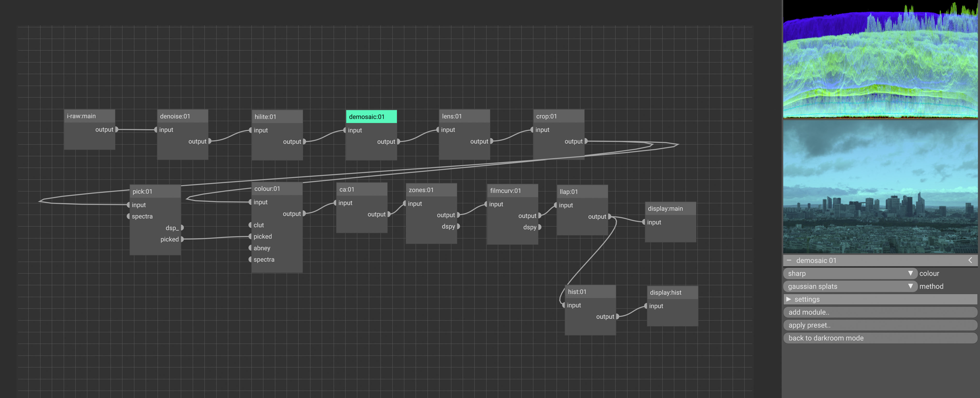Click the filmcurv:01 dspy output connector
980x398 pixels.
pos(539,227)
